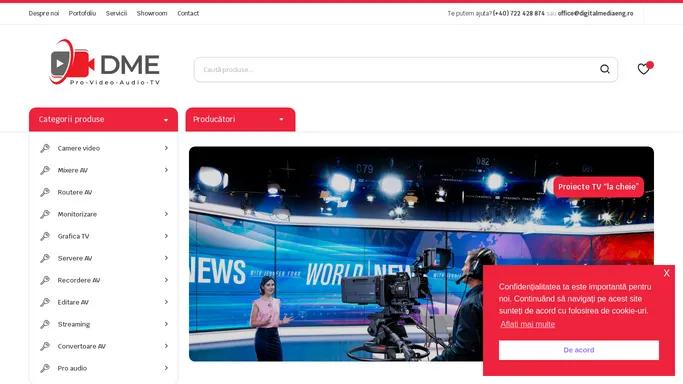Click the DME logo
This screenshot has height=384, width=683.
[x=104, y=62]
